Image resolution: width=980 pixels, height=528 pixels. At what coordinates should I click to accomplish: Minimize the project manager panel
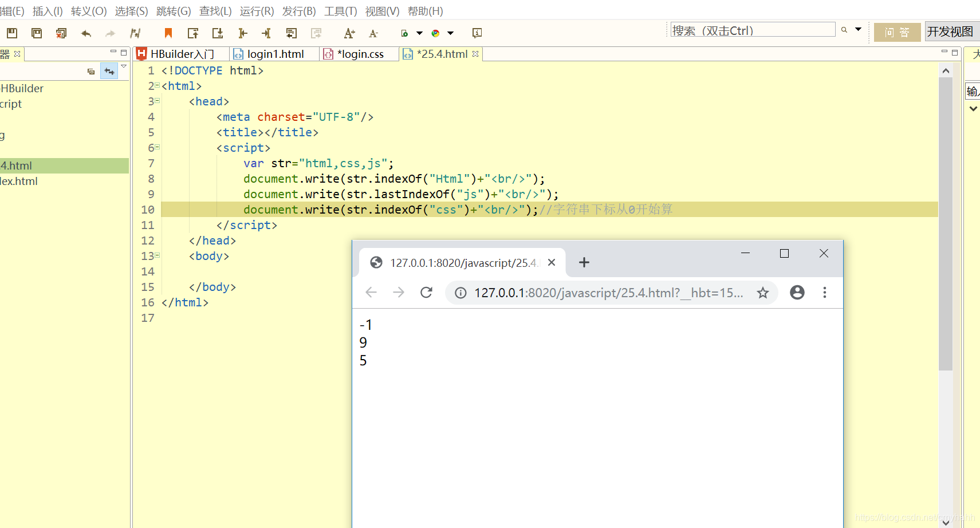click(x=113, y=52)
